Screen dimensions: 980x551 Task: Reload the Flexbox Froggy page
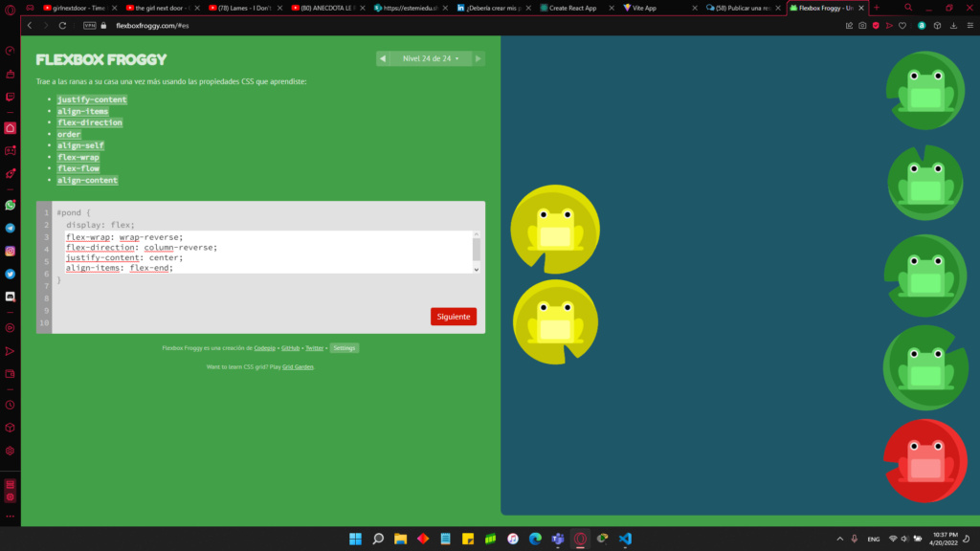(x=62, y=26)
